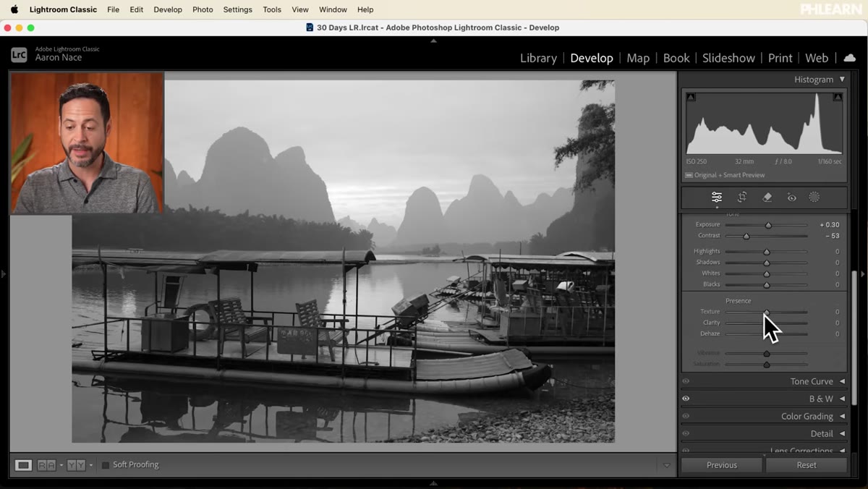Open the Book module

676,58
